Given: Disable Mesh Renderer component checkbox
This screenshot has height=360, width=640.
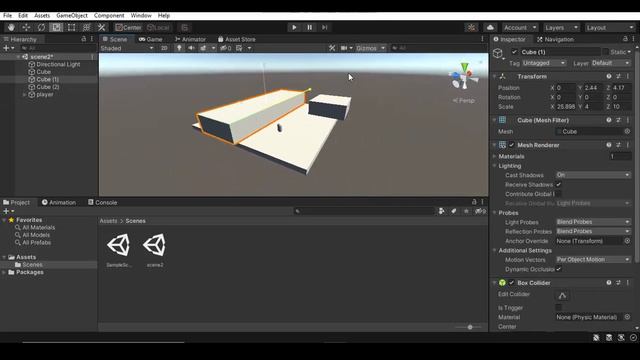Looking at the screenshot, I should [512, 145].
